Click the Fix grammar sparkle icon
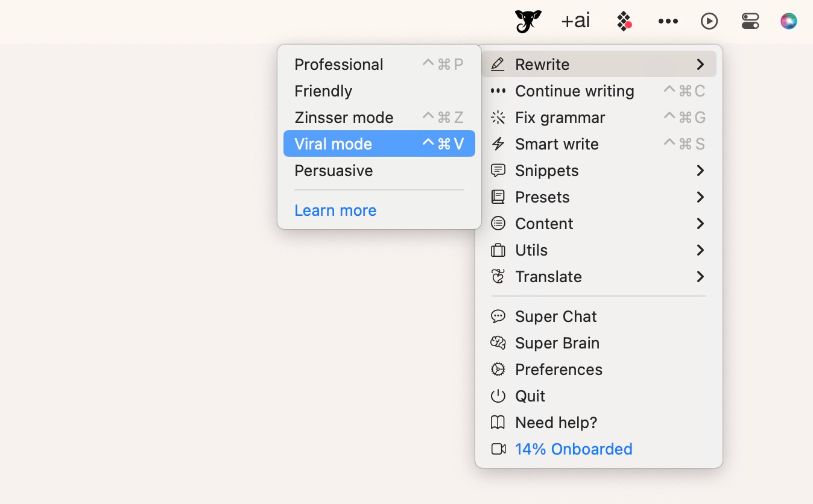Viewport: 813px width, 504px height. coord(498,118)
